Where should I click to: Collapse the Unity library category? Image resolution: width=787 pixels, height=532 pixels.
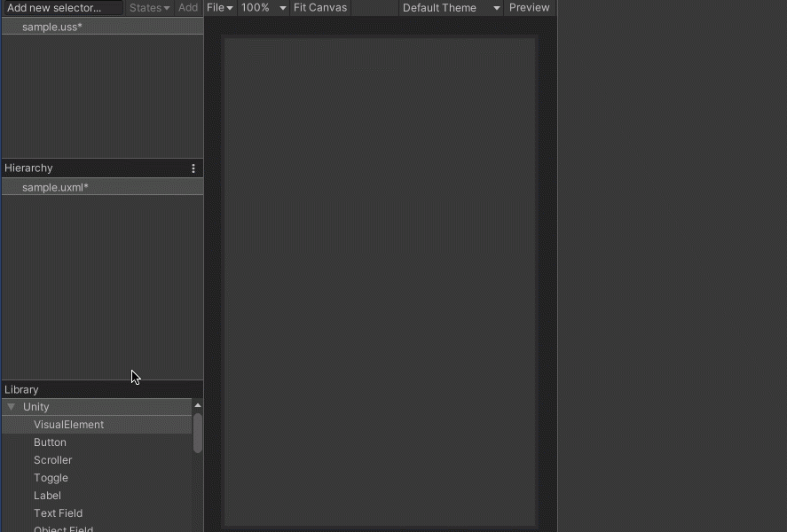pyautogui.click(x=12, y=407)
